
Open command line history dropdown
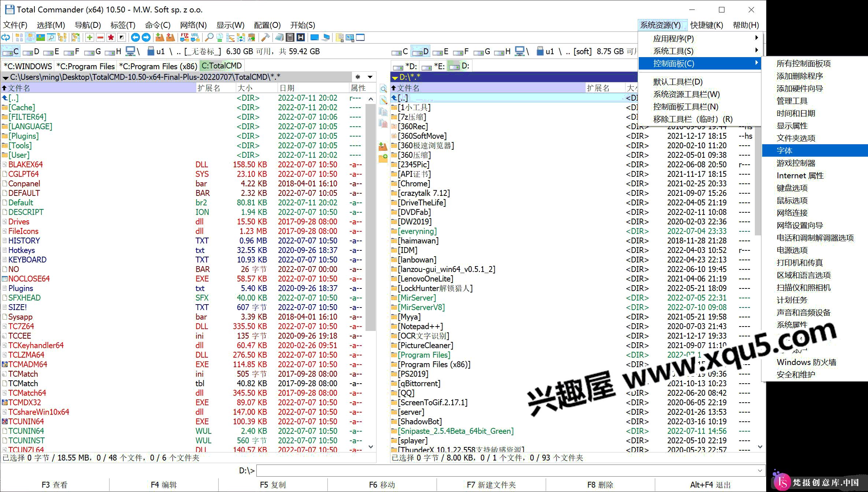click(759, 470)
